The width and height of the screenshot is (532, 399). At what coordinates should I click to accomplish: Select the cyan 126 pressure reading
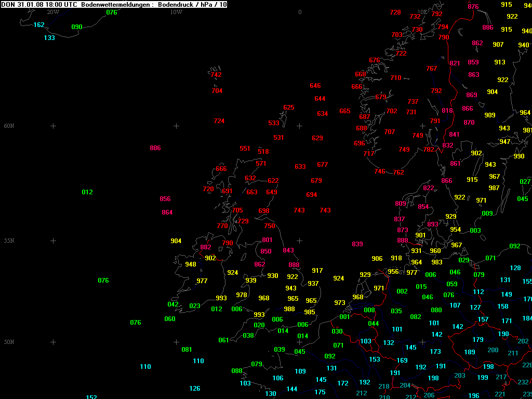[195, 389]
